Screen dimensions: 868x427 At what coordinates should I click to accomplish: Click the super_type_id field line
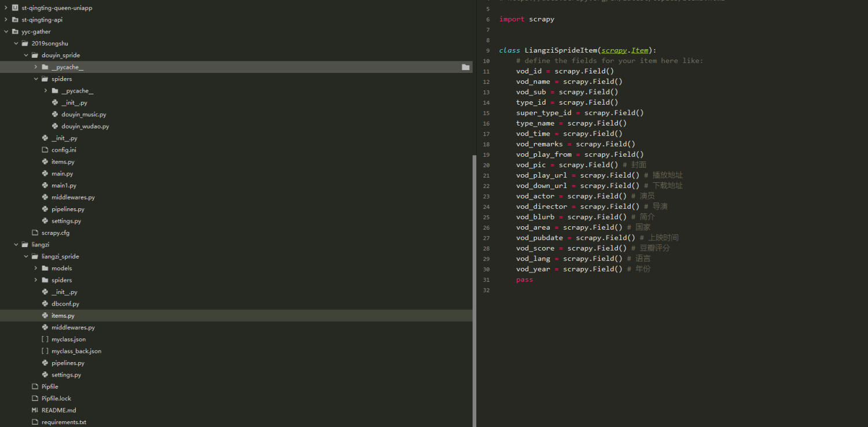[x=580, y=113]
